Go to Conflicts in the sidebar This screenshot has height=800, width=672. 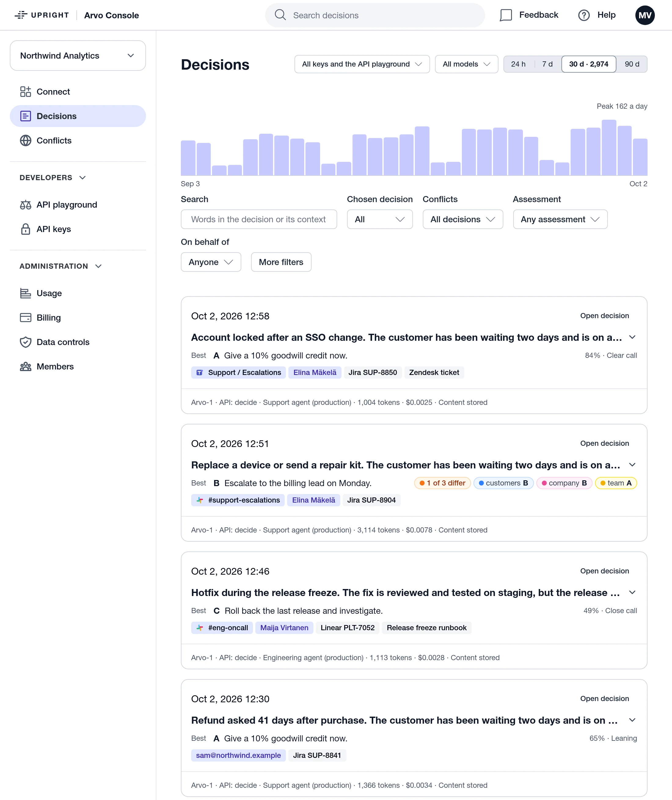click(78, 140)
